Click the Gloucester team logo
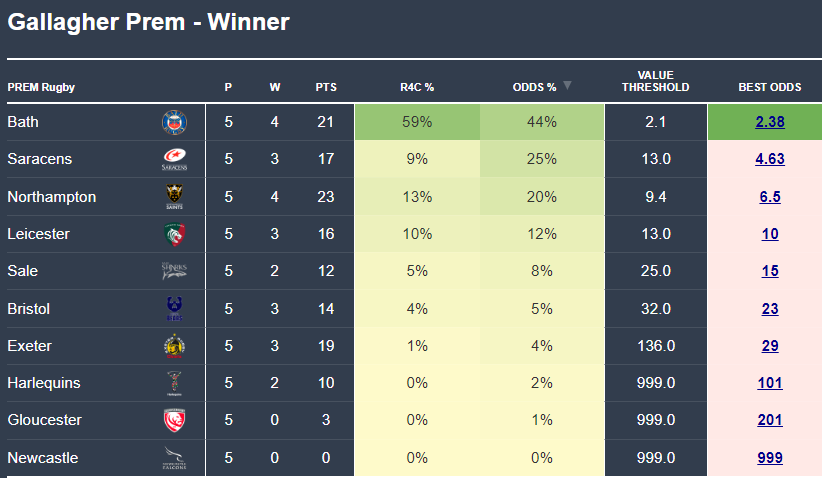Viewport: 822px width, 478px height. [174, 420]
